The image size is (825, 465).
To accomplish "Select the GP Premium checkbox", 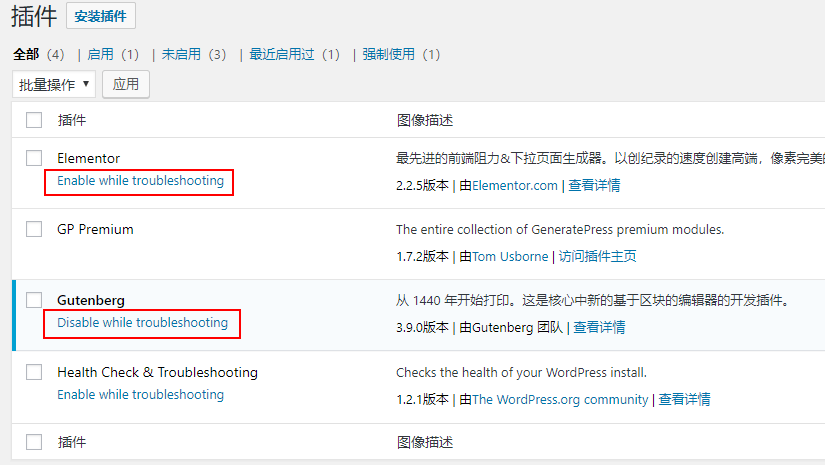I will click(x=34, y=229).
